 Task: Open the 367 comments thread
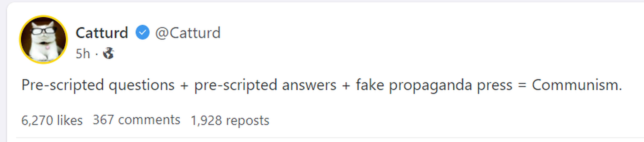[136, 120]
